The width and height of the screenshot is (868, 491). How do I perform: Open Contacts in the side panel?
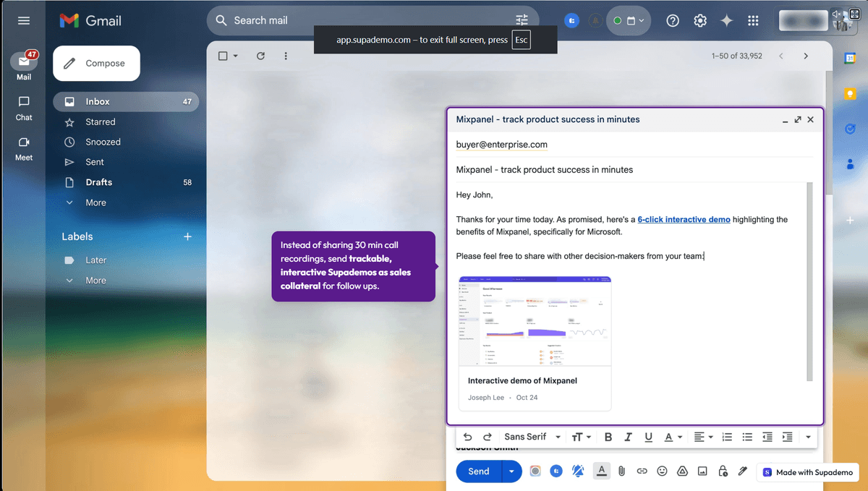851,164
